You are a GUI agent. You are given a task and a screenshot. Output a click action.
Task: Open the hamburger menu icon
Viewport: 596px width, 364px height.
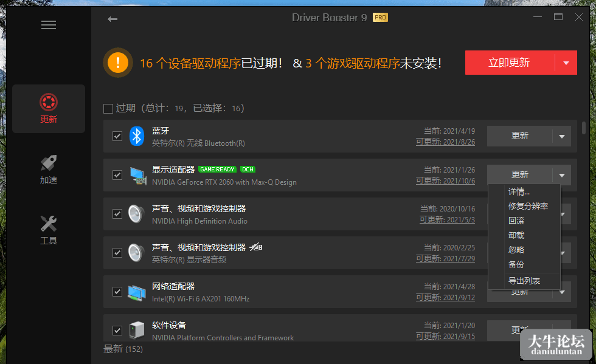click(x=49, y=25)
